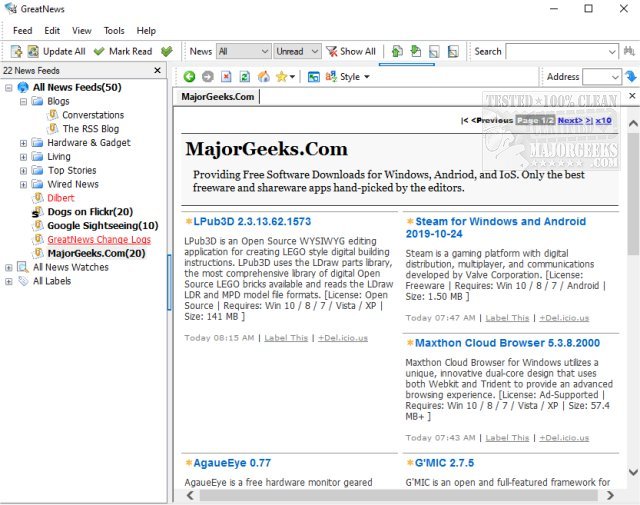Click the vertical scrollbar up arrow
This screenshot has width=640, height=505.
point(633,123)
